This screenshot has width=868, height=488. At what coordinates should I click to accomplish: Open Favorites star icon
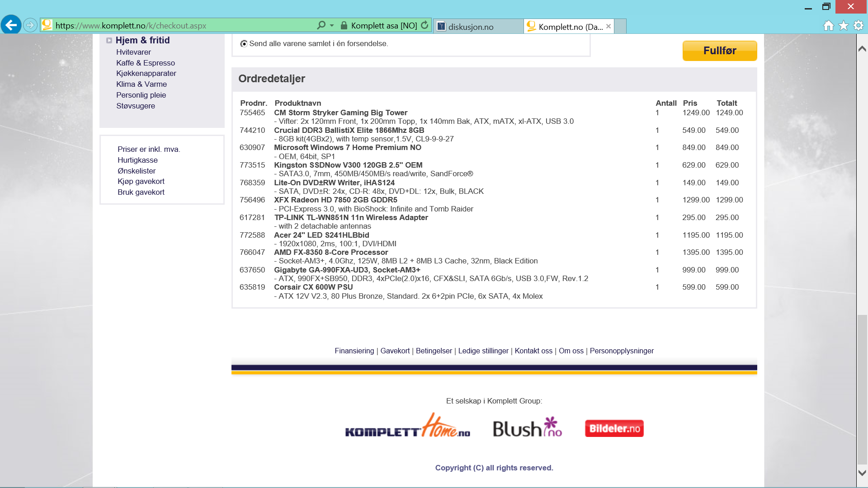(844, 25)
